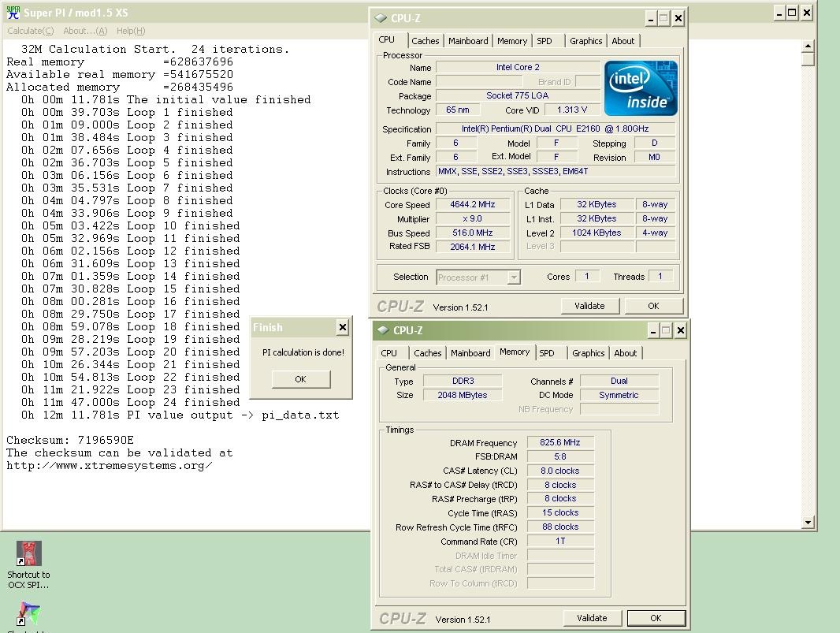Click the DRAM Frequency value 825.6 MHz
840x633 pixels.
[560, 443]
